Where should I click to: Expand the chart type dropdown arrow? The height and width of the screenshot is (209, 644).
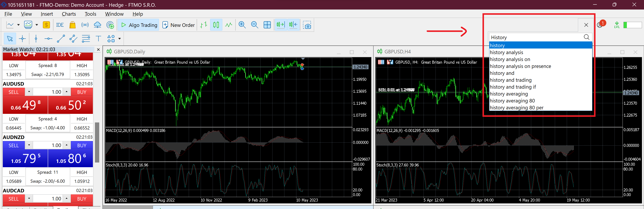(x=18, y=25)
